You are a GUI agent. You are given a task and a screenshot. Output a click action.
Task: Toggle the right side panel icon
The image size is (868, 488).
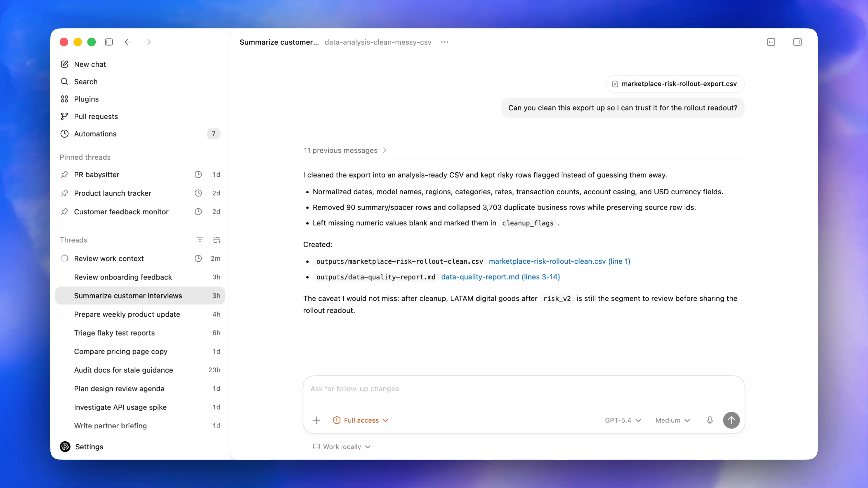[x=797, y=42]
